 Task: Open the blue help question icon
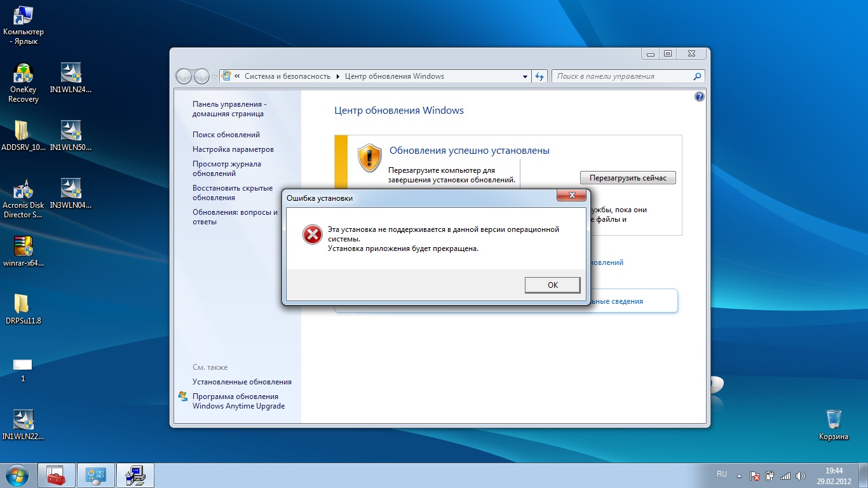coord(700,97)
